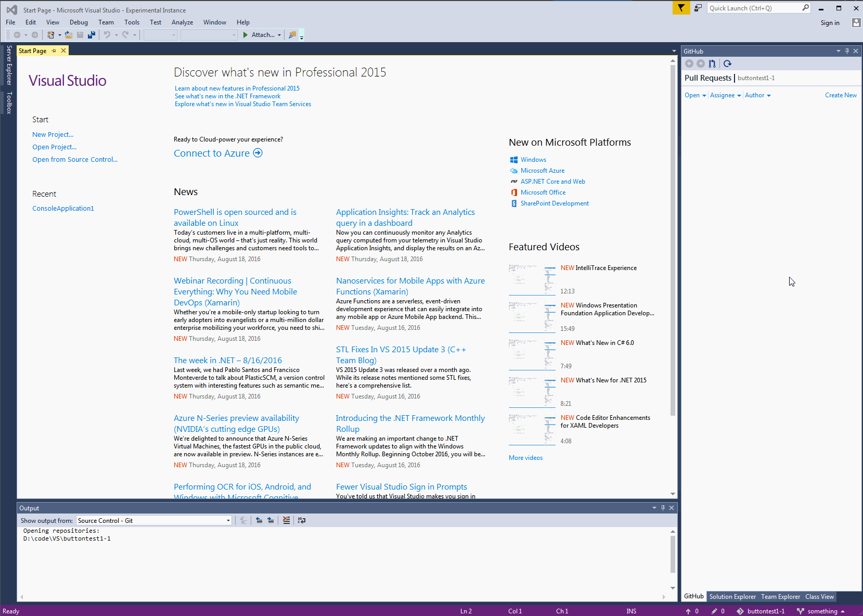Open the Toolbox side tab
863x616 pixels.
pyautogui.click(x=9, y=102)
